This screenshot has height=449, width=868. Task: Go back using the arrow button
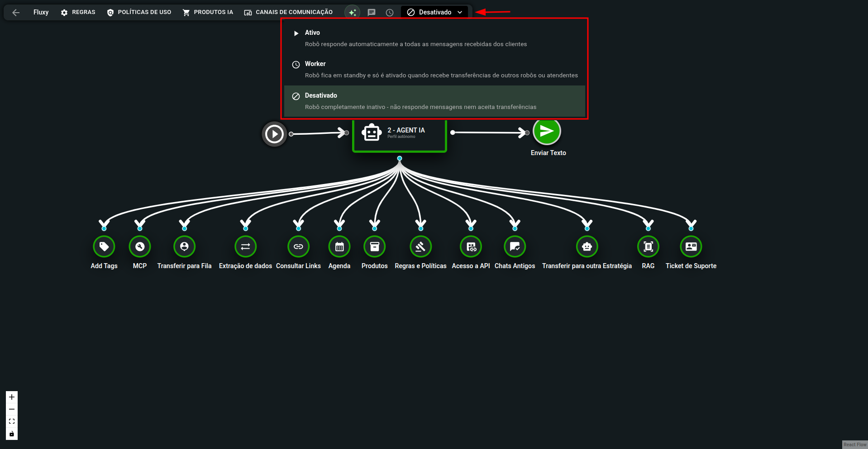[16, 12]
